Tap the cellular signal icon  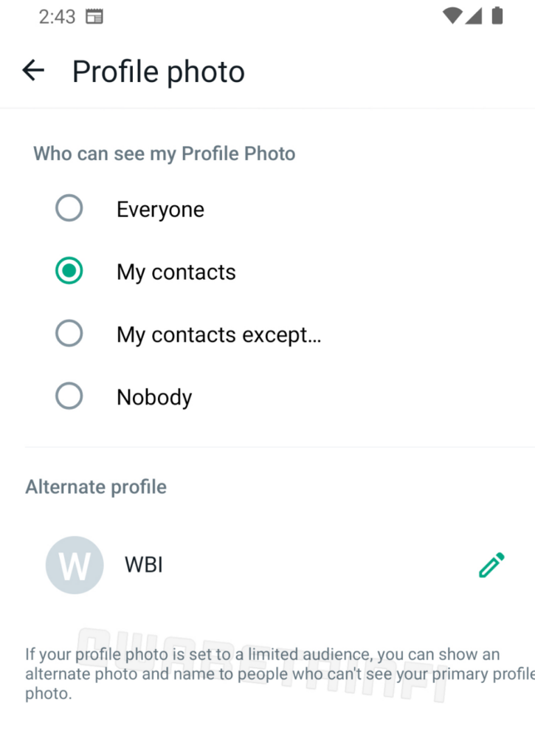pyautogui.click(x=474, y=16)
